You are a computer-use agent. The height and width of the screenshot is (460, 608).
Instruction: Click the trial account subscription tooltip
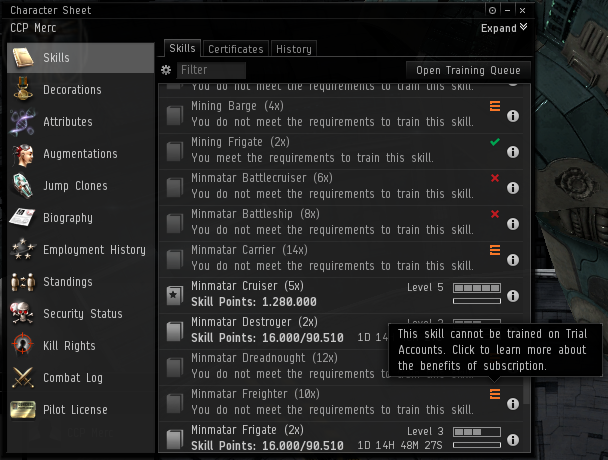coord(495,350)
